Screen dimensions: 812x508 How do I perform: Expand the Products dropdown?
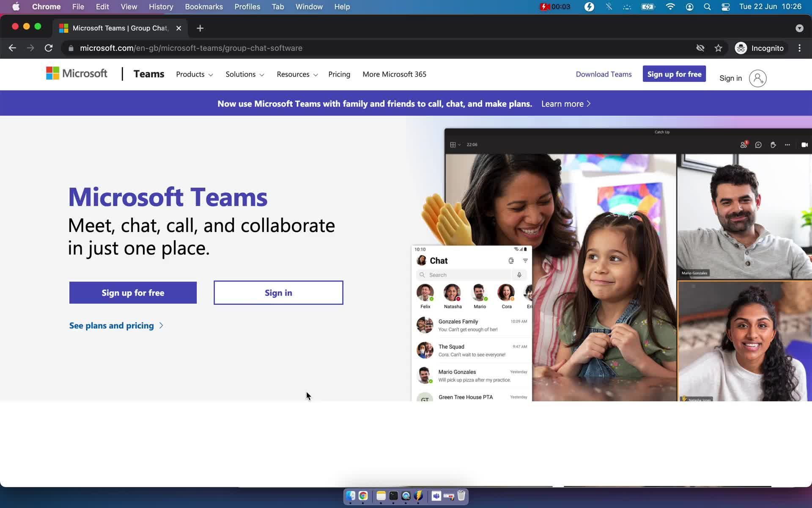tap(194, 75)
